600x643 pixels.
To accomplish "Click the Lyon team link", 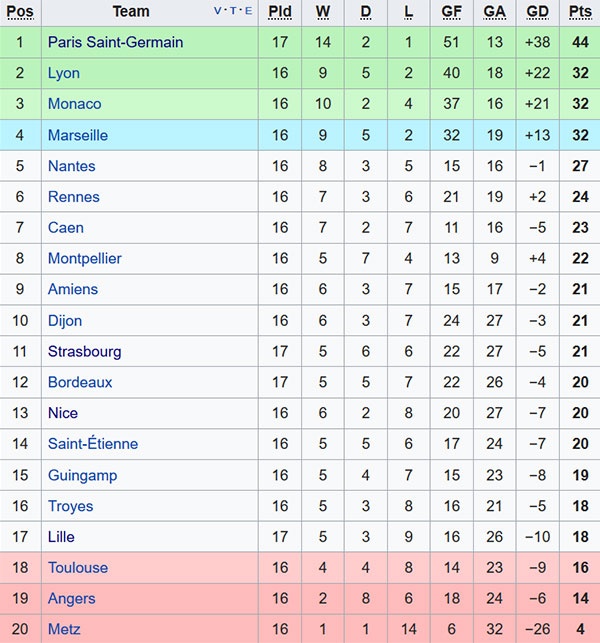I will click(64, 74).
